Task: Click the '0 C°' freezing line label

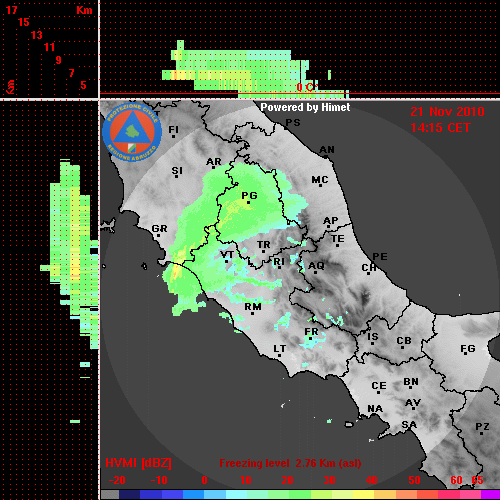Action: pos(306,87)
